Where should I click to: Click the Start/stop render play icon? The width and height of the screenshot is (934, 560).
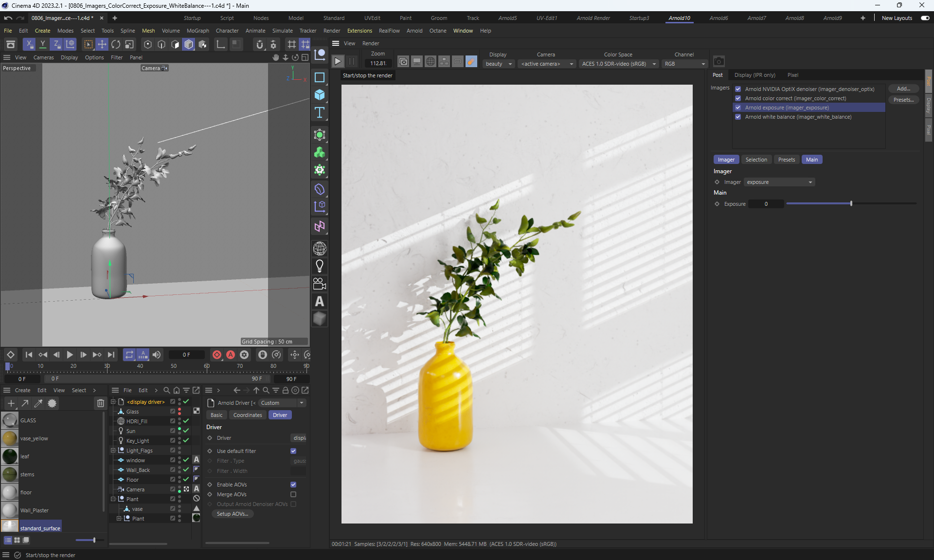[x=338, y=61]
